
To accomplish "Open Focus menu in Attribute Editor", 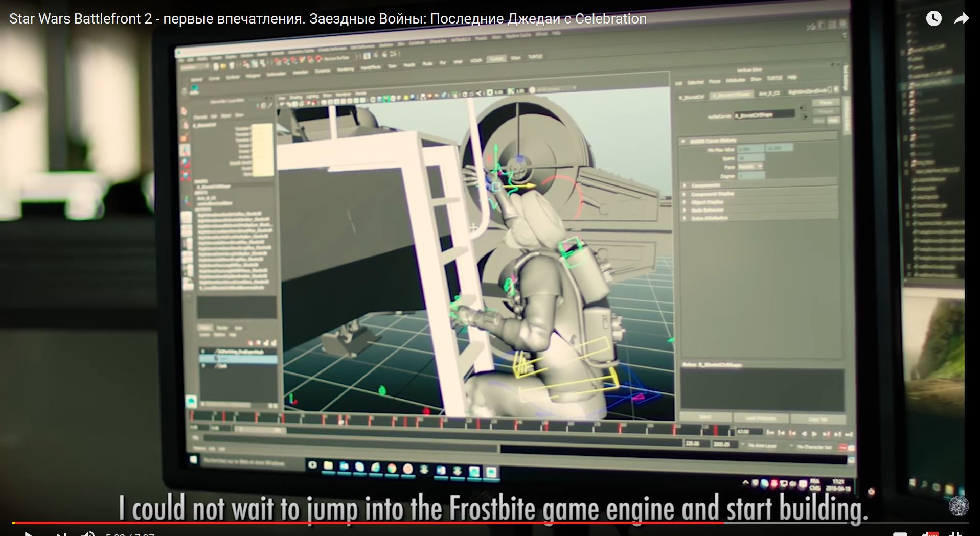I will [x=715, y=81].
